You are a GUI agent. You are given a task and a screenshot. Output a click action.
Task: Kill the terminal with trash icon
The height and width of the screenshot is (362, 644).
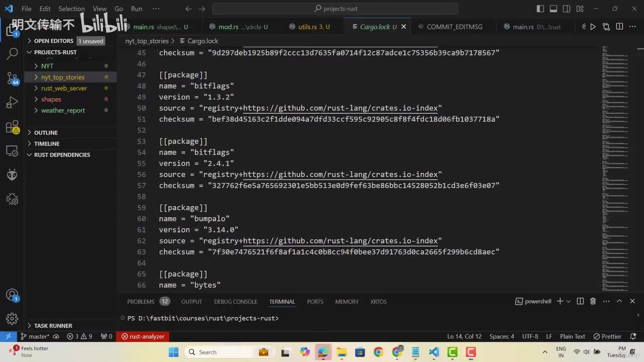click(x=593, y=301)
